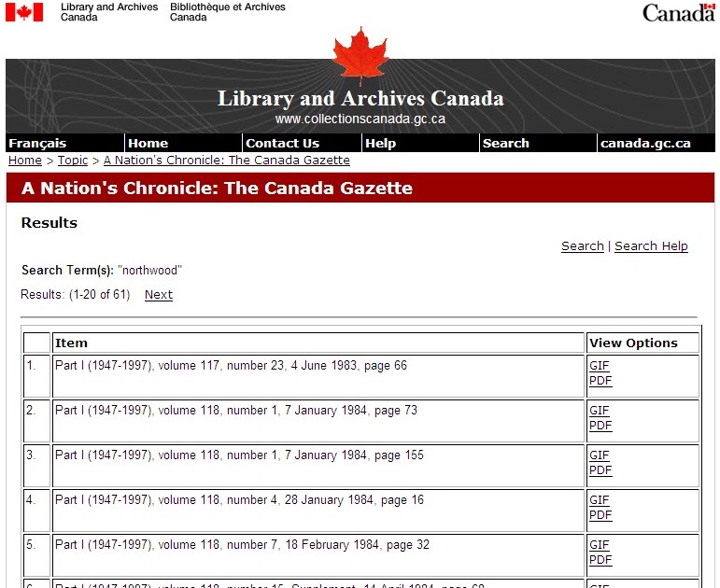Click the red maple leaf banner emblem
Screen dimensions: 720x588
(360, 56)
